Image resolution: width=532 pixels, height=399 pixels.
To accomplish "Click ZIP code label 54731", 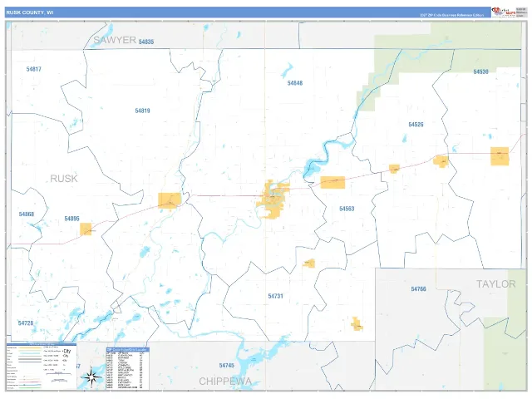I will click(275, 296).
